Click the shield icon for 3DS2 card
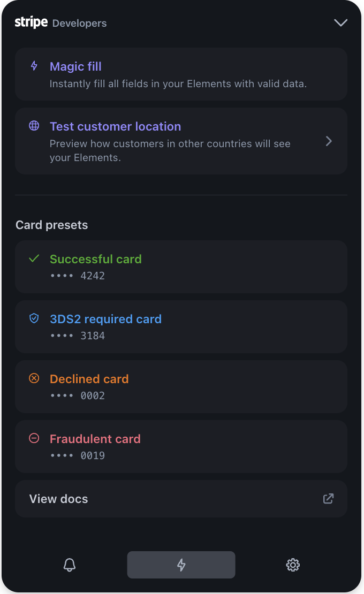364x594 pixels. (34, 318)
